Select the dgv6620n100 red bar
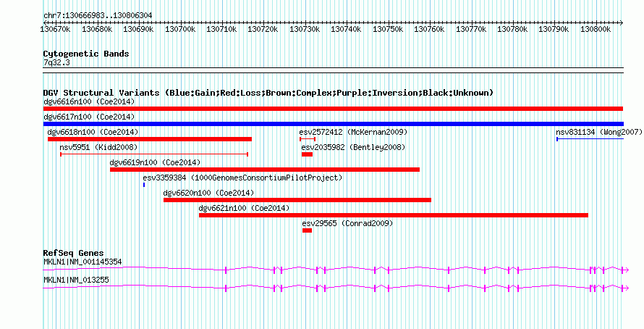 point(297,200)
